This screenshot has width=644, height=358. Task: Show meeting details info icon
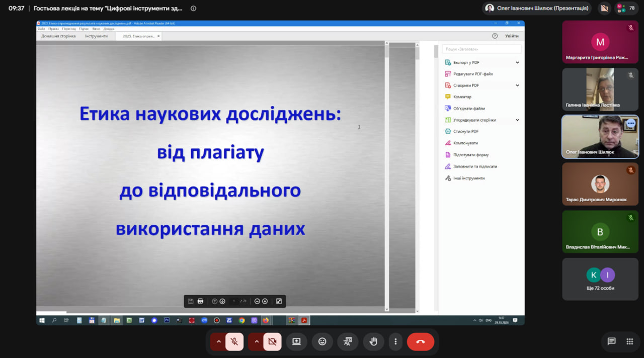point(194,8)
